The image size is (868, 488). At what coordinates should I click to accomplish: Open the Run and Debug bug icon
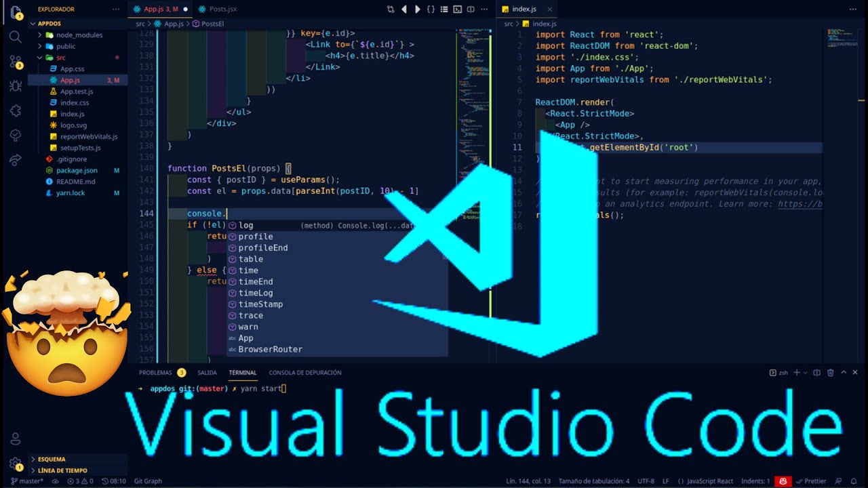[x=15, y=86]
